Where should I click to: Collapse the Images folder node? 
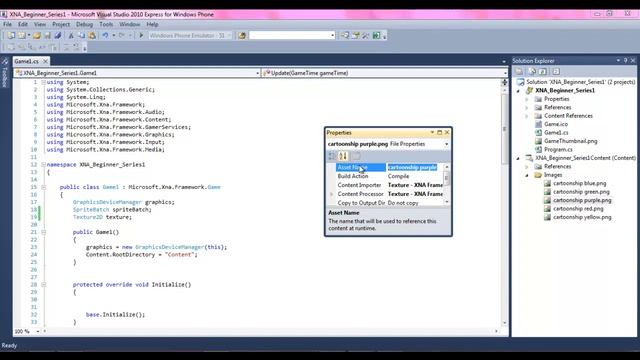tap(527, 175)
